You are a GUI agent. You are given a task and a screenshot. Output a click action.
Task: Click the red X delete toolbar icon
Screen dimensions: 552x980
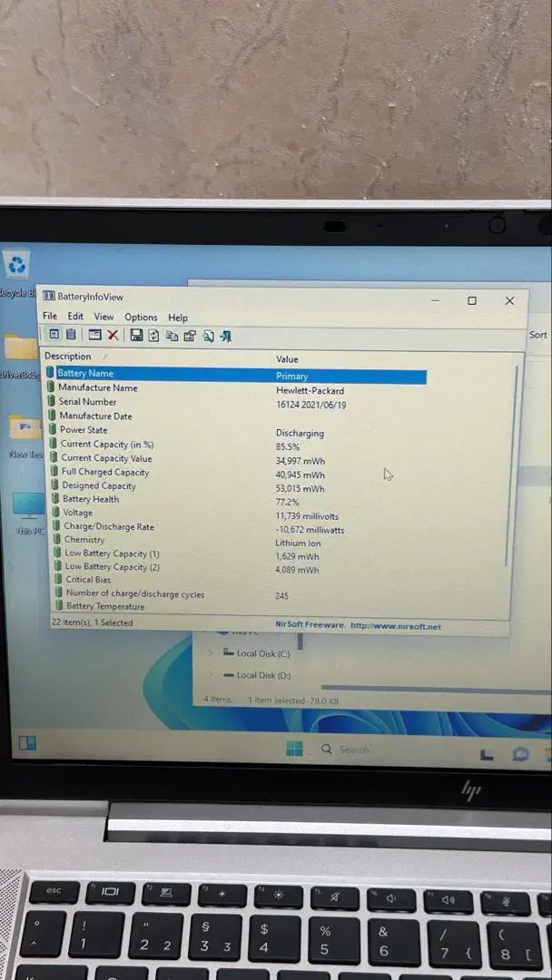pyautogui.click(x=113, y=335)
